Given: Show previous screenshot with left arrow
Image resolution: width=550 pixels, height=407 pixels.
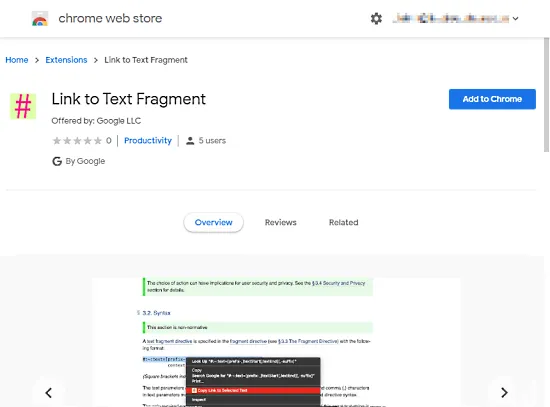Looking at the screenshot, I should [49, 393].
